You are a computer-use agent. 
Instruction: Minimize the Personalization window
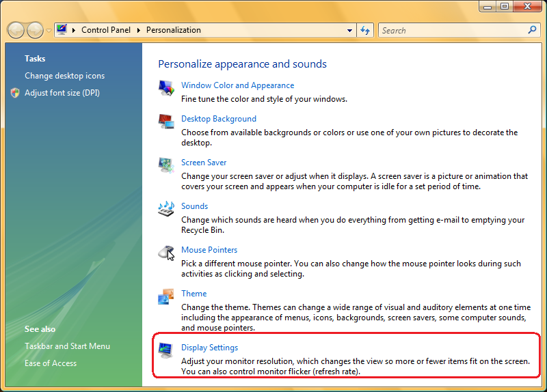click(488, 7)
